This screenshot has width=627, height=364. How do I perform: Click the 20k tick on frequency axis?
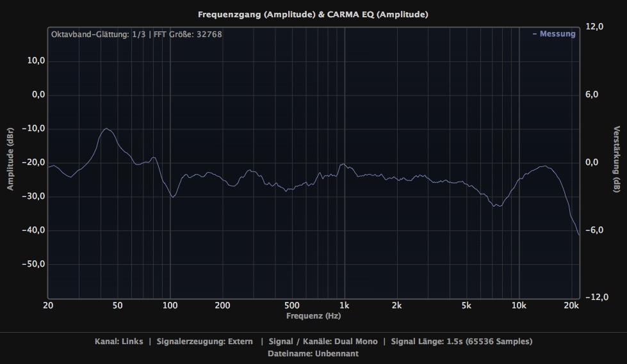[x=572, y=306]
